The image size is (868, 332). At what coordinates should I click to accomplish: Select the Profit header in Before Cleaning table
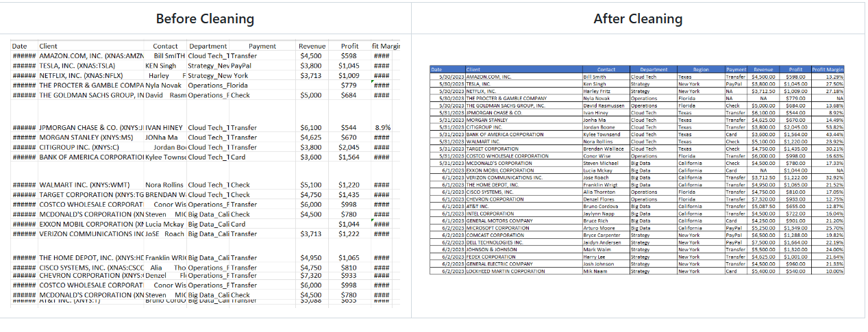point(349,47)
